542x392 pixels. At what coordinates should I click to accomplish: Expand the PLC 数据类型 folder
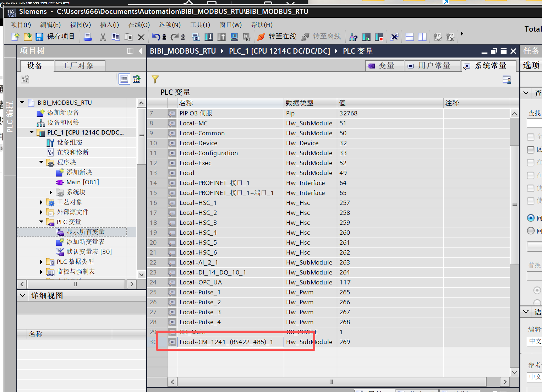pos(41,262)
